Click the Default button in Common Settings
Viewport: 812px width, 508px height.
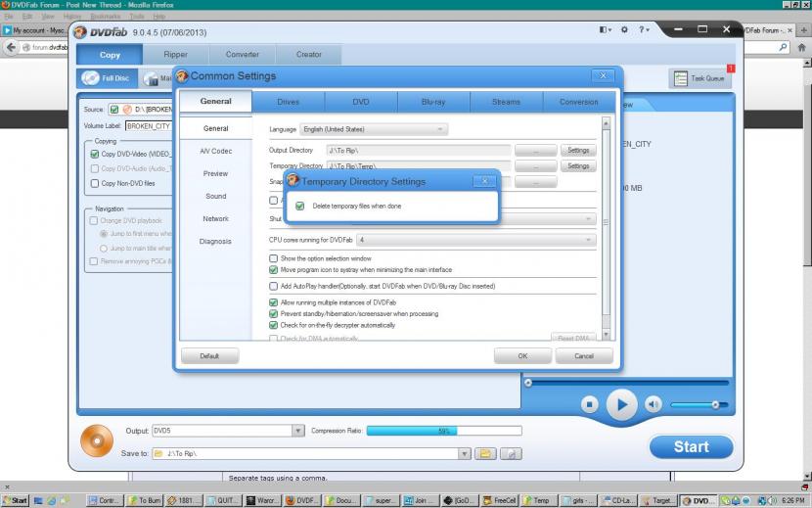[209, 356]
